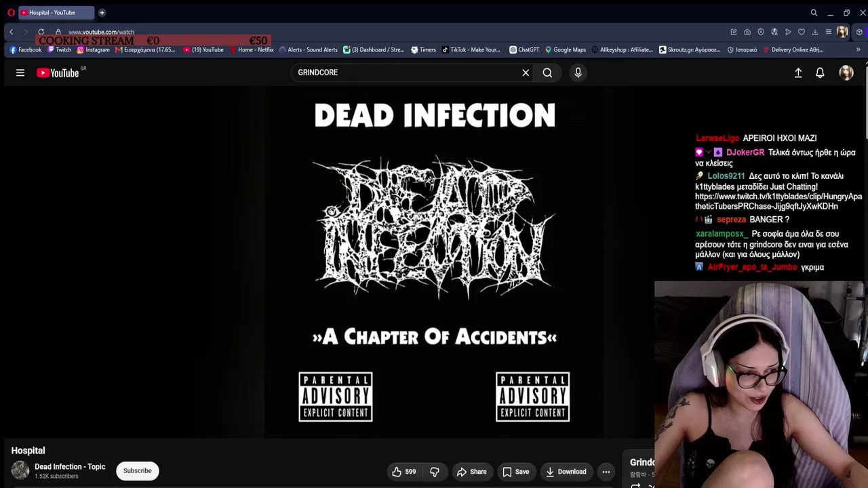Open Opera easy setup menu
The height and width of the screenshot is (488, 868).
[829, 32]
